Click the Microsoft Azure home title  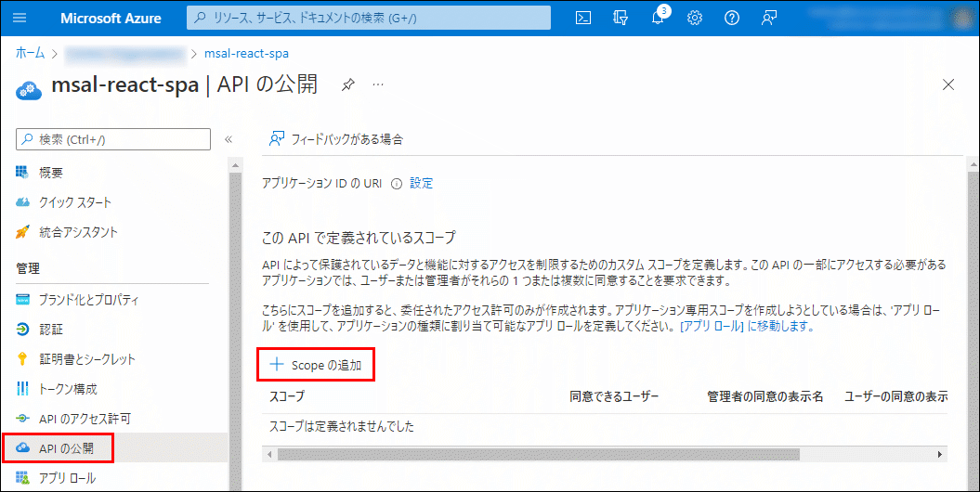[111, 19]
